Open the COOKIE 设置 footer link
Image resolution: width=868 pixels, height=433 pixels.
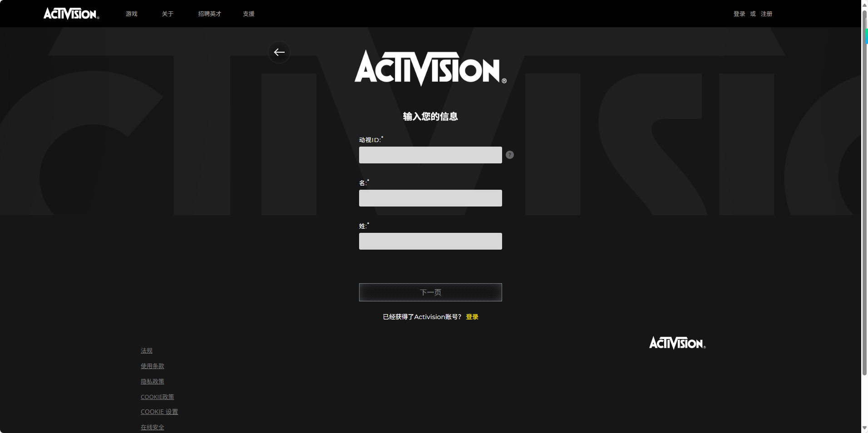159,412
